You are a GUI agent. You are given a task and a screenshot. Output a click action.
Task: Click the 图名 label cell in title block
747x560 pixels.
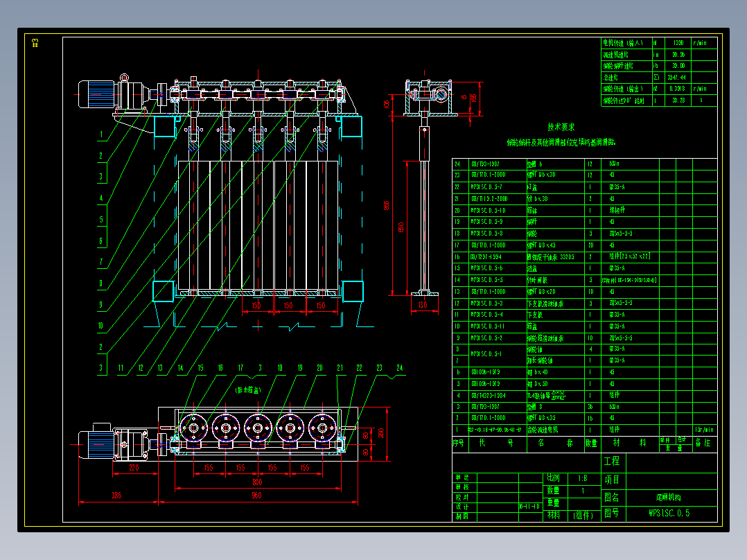(x=612, y=497)
